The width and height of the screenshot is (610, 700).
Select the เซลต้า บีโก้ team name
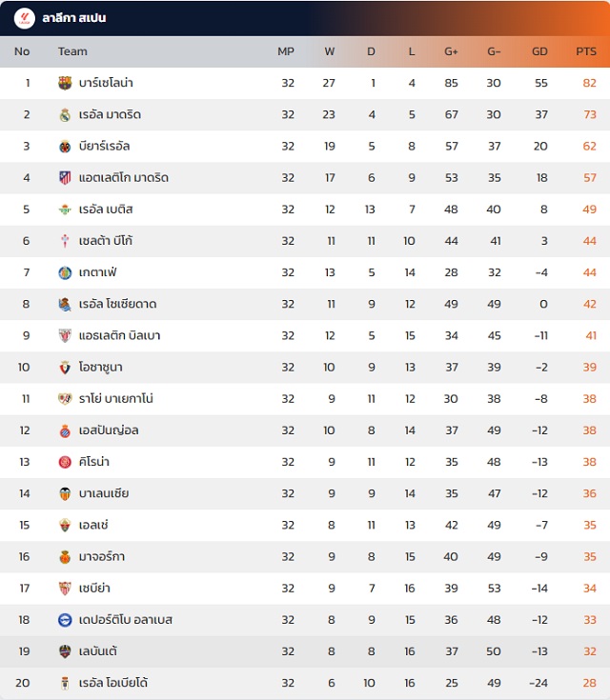(106, 241)
